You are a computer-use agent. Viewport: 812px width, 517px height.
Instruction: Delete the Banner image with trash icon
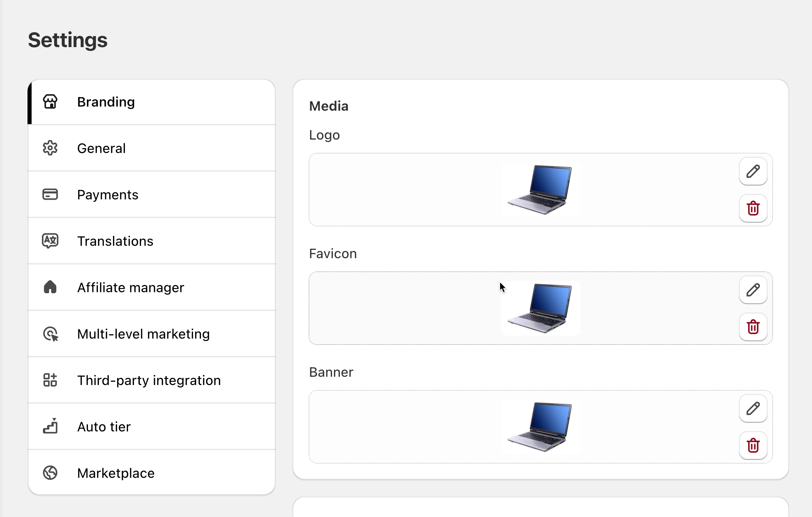point(753,445)
